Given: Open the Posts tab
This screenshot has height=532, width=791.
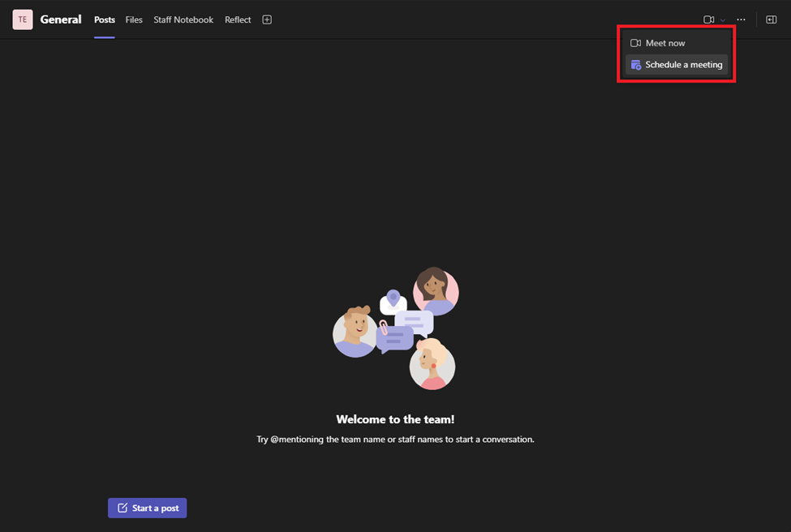Looking at the screenshot, I should tap(105, 19).
